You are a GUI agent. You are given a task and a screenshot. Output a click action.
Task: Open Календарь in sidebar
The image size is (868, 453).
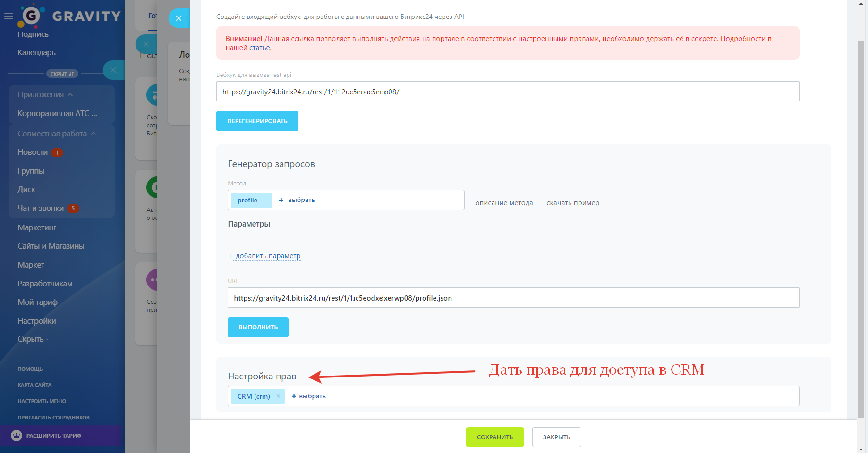[x=36, y=52]
